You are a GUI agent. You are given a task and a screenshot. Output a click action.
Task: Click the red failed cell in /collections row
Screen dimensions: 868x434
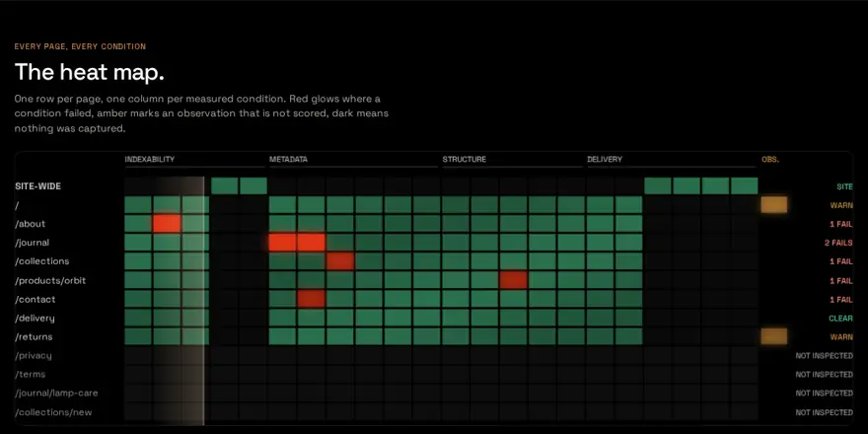coord(340,261)
